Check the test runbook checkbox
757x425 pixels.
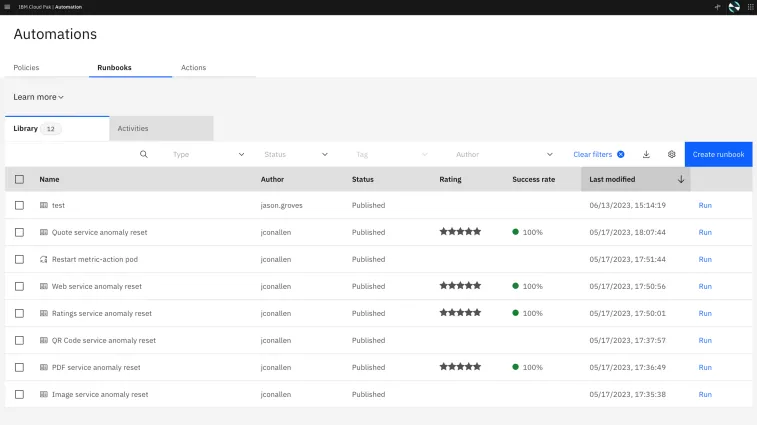tap(19, 205)
